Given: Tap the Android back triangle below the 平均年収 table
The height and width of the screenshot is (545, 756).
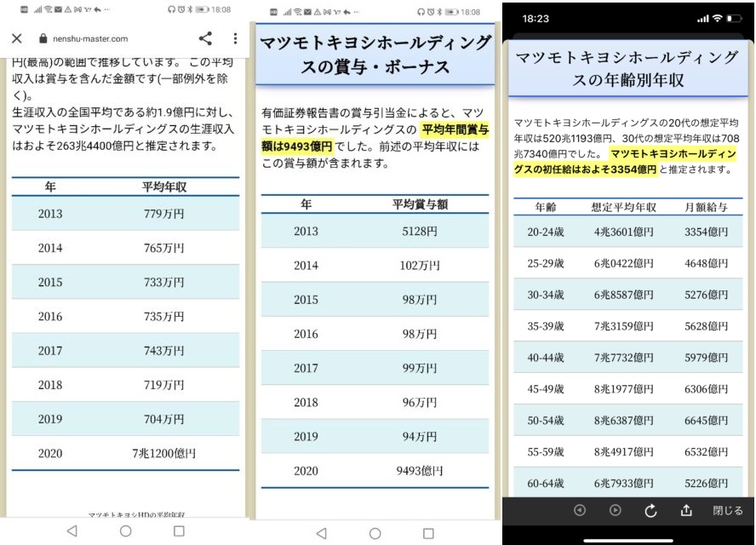Looking at the screenshot, I should [72, 531].
